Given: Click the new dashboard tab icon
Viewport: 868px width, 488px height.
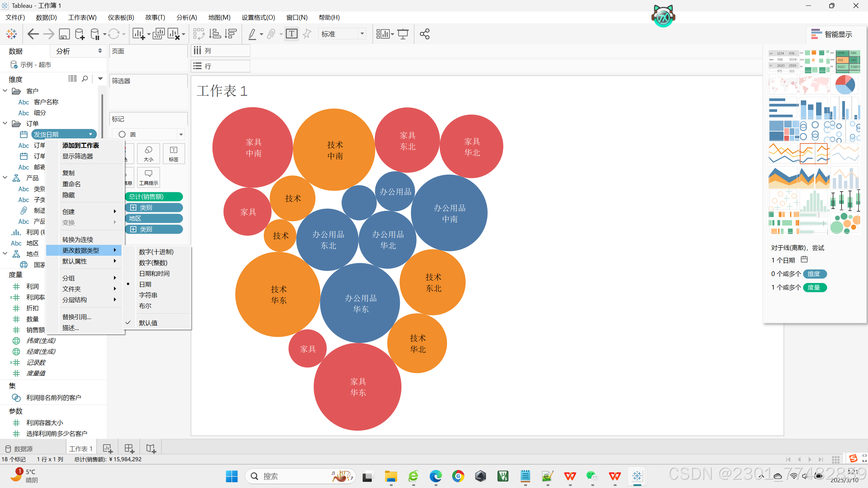Looking at the screenshot, I should (129, 448).
